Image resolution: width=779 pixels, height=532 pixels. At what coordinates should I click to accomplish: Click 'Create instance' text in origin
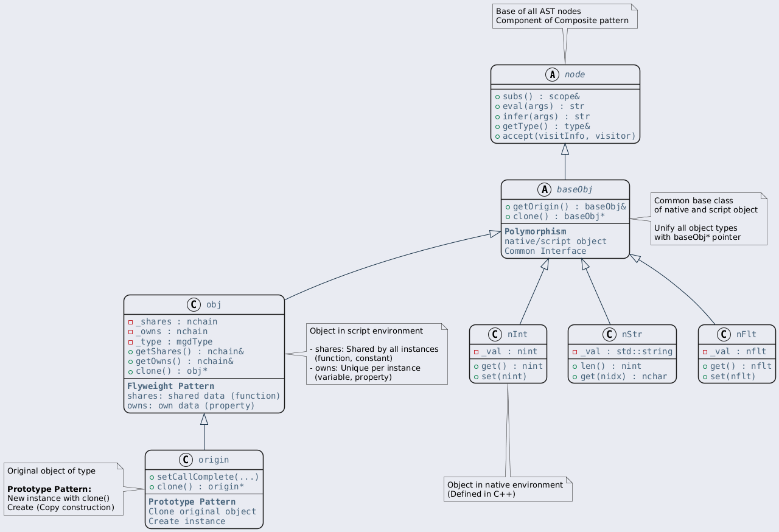(x=187, y=522)
